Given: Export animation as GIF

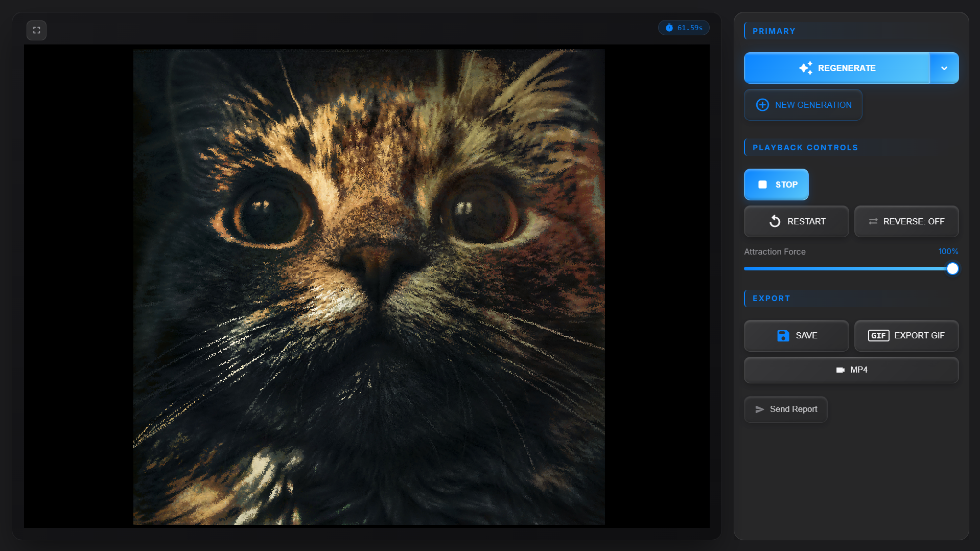Looking at the screenshot, I should (906, 336).
